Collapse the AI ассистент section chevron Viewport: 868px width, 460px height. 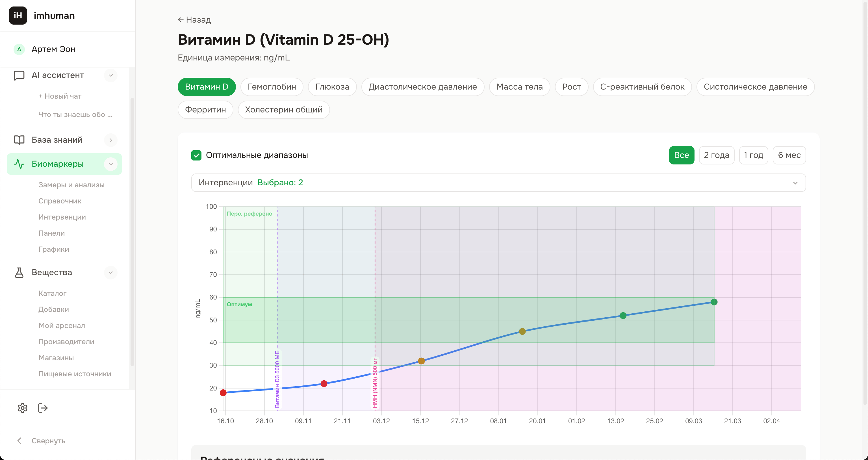[110, 75]
